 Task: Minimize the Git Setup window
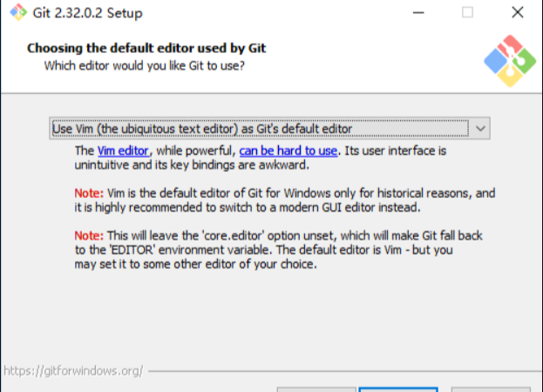click(418, 13)
